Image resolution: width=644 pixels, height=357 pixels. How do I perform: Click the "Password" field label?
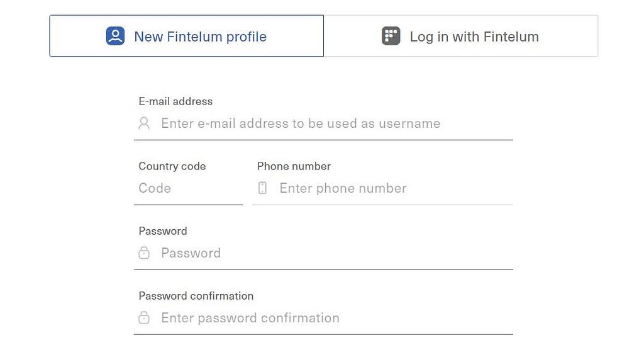tap(162, 231)
